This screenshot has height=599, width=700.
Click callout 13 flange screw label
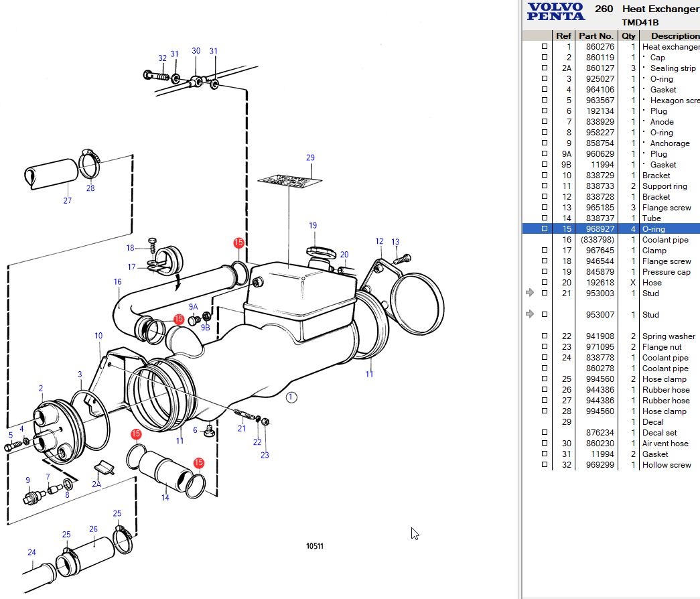point(395,242)
